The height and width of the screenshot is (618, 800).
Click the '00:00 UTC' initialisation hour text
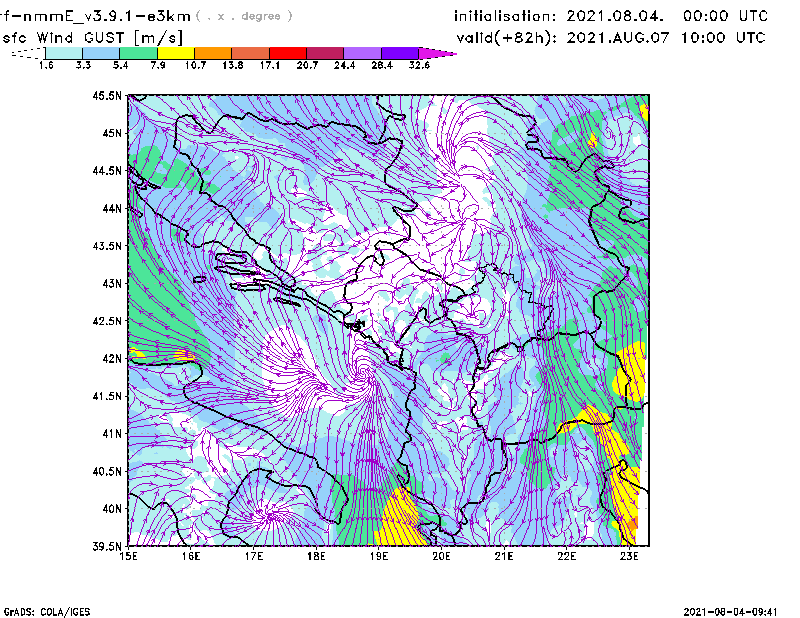[x=725, y=16]
